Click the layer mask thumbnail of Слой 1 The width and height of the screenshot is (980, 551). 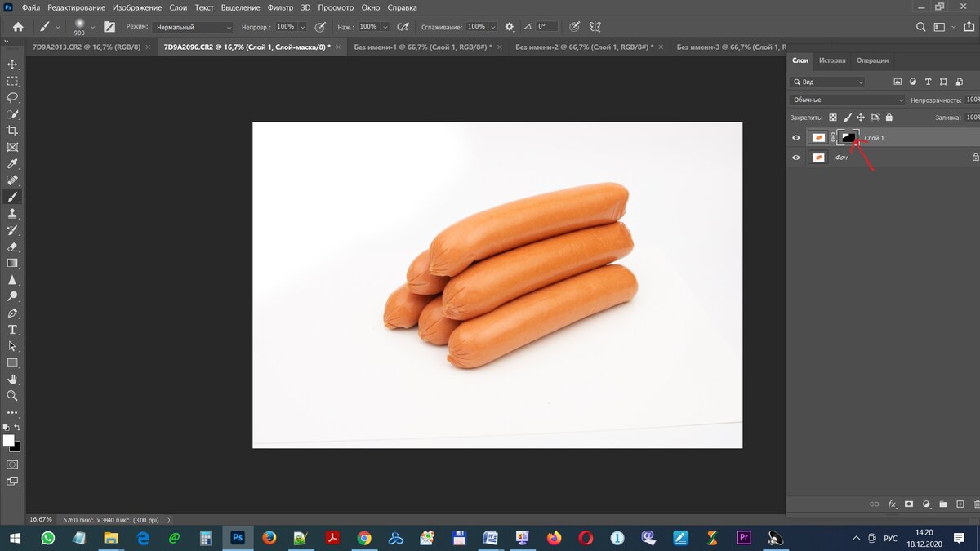(x=849, y=138)
